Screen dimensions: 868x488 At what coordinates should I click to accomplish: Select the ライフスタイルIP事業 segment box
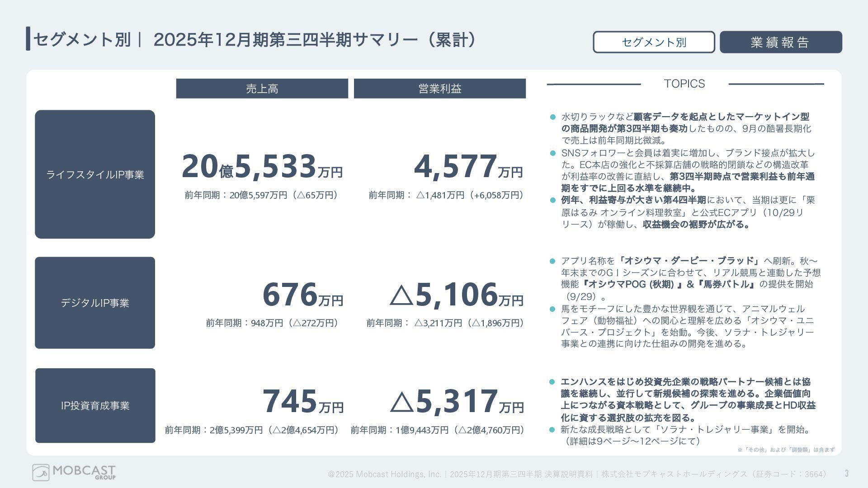(95, 174)
